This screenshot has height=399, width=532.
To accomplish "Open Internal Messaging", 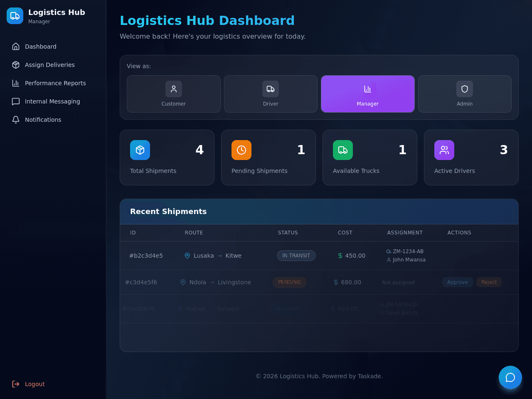I will point(53,101).
